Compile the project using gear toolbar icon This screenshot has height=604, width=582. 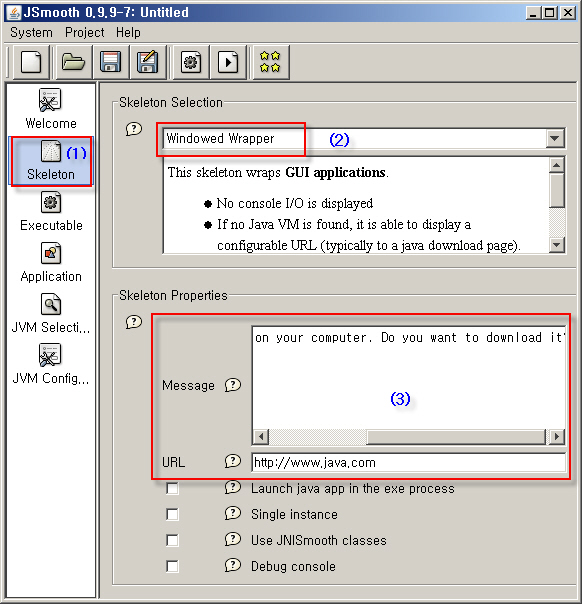[x=191, y=62]
